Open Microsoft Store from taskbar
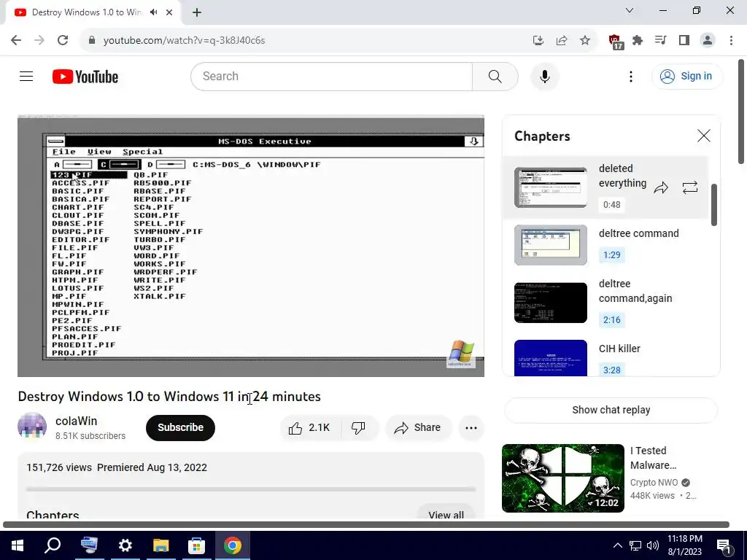The height and width of the screenshot is (560, 747). click(x=196, y=545)
